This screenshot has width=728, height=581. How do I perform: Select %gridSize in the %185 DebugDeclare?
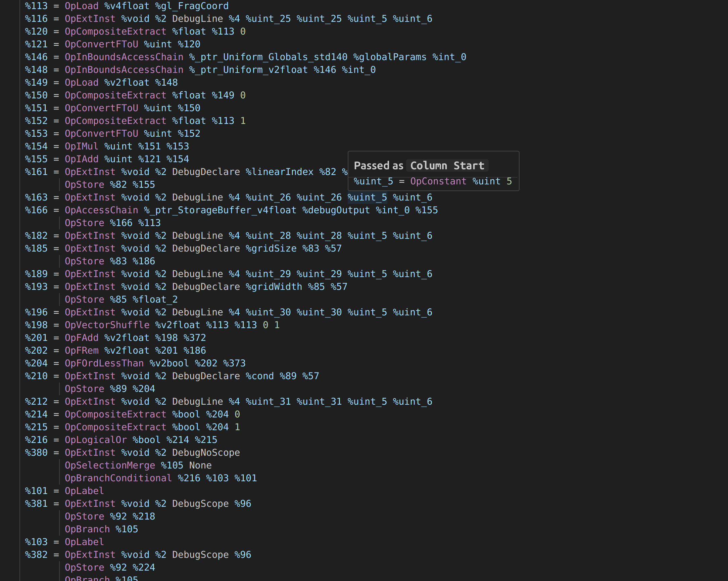[271, 249]
